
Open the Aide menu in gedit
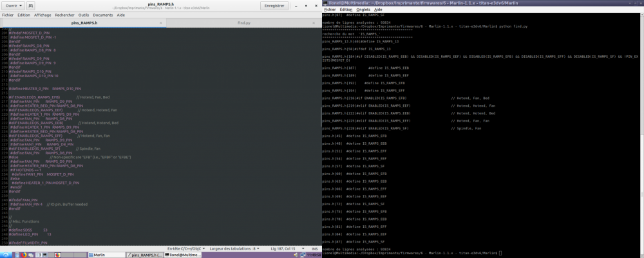click(121, 15)
